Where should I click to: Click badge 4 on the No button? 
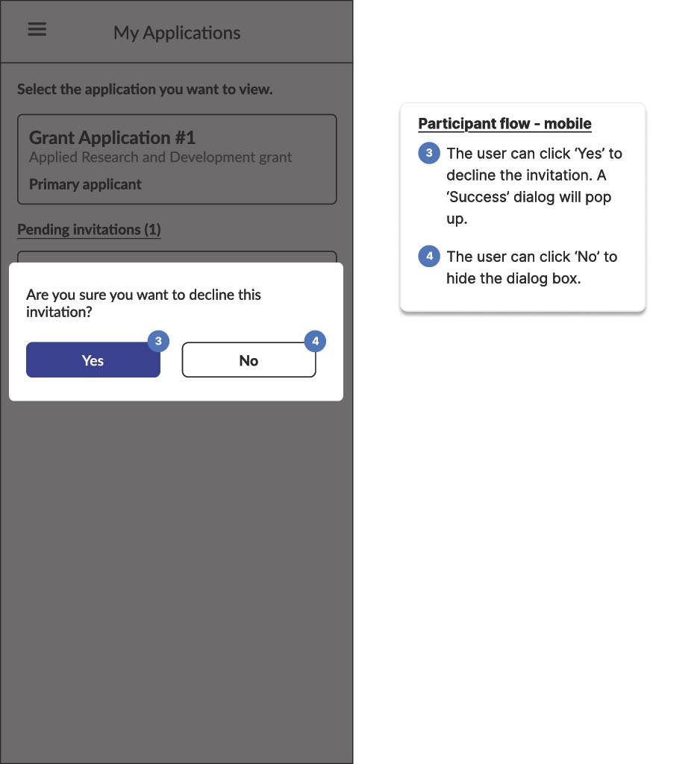tap(315, 341)
